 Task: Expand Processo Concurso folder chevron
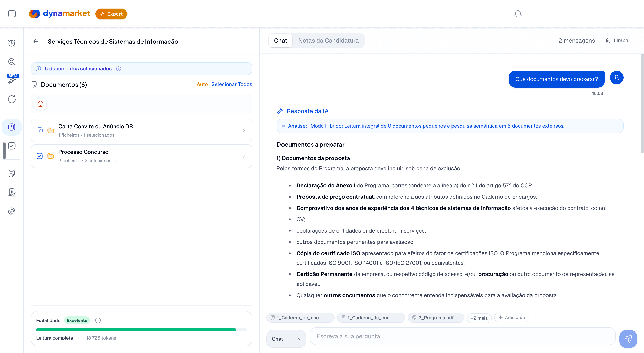tap(244, 156)
